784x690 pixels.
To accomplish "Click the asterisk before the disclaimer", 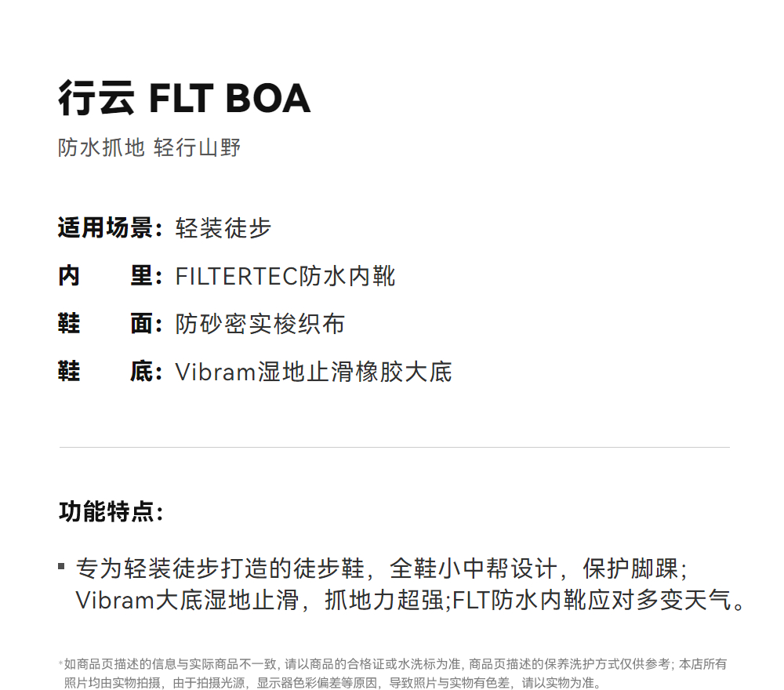I will tap(60, 664).
